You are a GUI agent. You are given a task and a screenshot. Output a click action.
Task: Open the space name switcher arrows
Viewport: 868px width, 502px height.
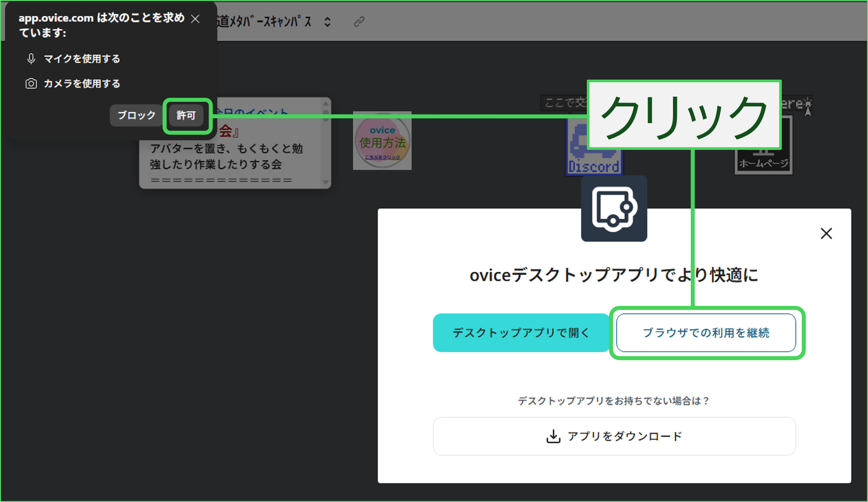click(x=327, y=22)
